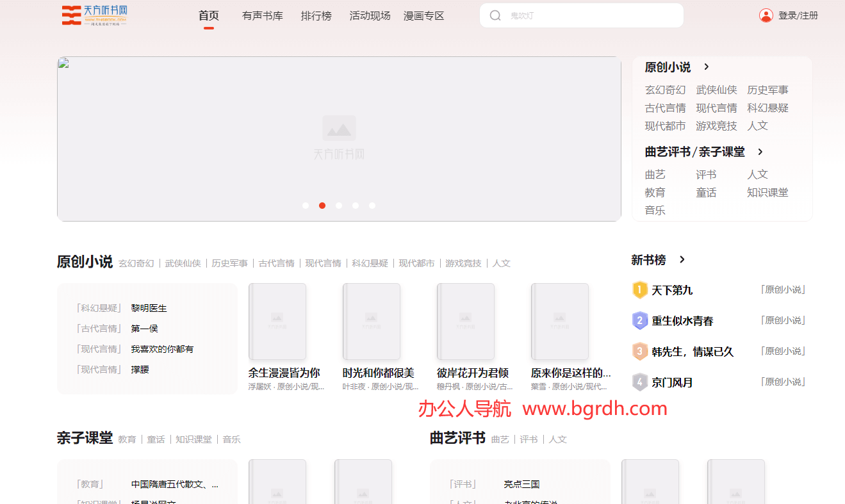This screenshot has width=845, height=504.
Task: Click into the search input field
Action: tap(589, 15)
